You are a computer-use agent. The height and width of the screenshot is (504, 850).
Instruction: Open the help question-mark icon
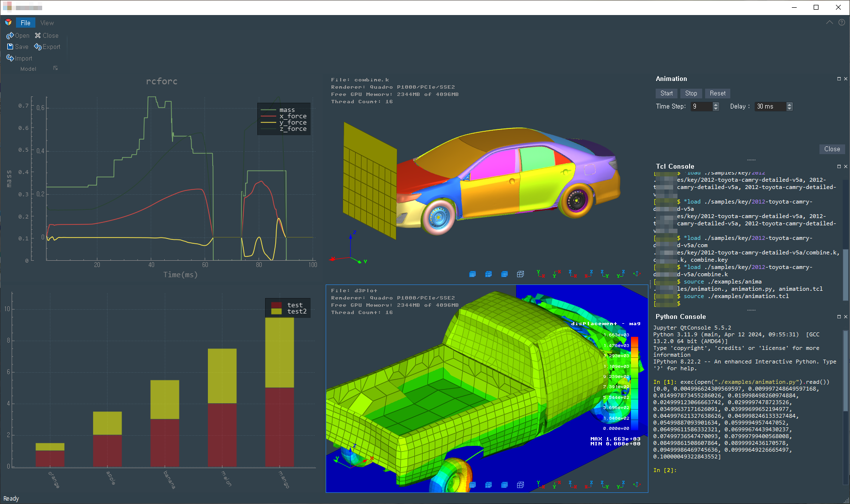coord(842,22)
